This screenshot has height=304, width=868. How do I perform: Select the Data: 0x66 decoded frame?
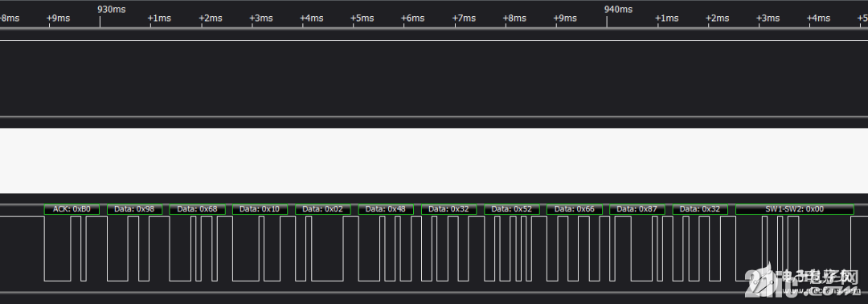(x=574, y=209)
